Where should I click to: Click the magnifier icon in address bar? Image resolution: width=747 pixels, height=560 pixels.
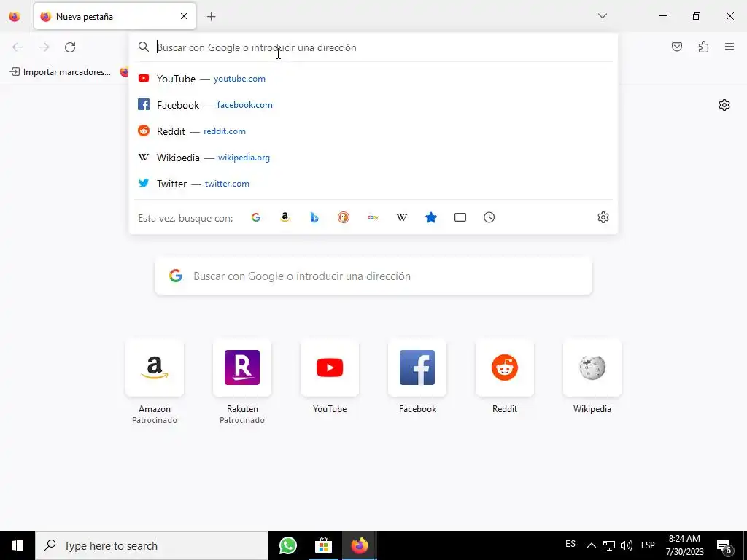pos(144,47)
